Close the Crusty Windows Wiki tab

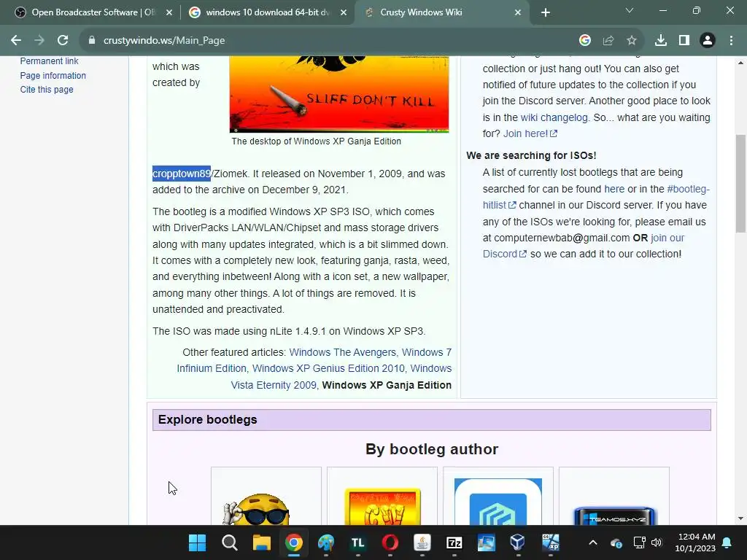point(518,13)
